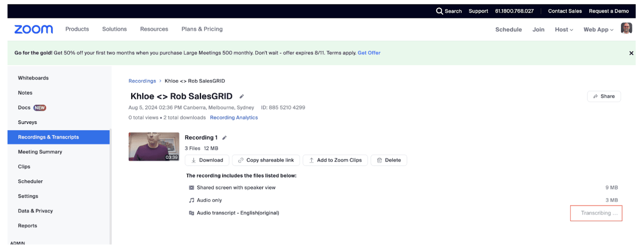This screenshot has height=252, width=644.
Task: Click the support phone number 61.1800.768.027
Action: coord(514,11)
